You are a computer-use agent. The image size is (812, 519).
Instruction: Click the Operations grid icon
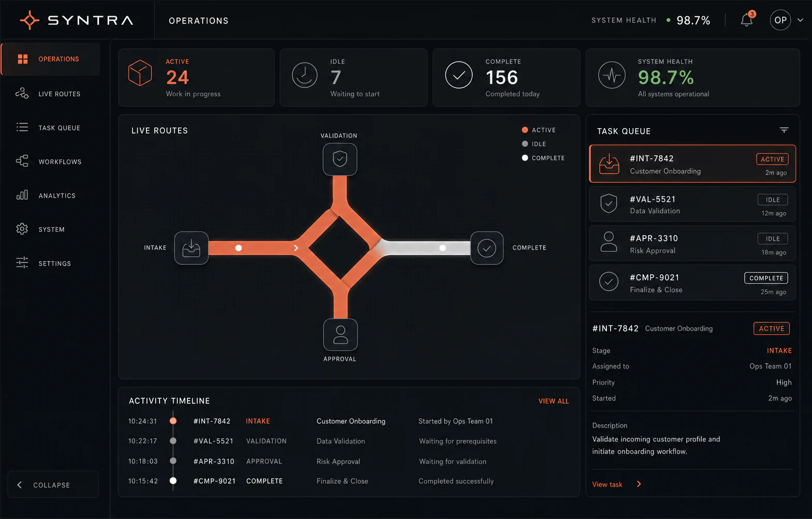[x=22, y=59]
